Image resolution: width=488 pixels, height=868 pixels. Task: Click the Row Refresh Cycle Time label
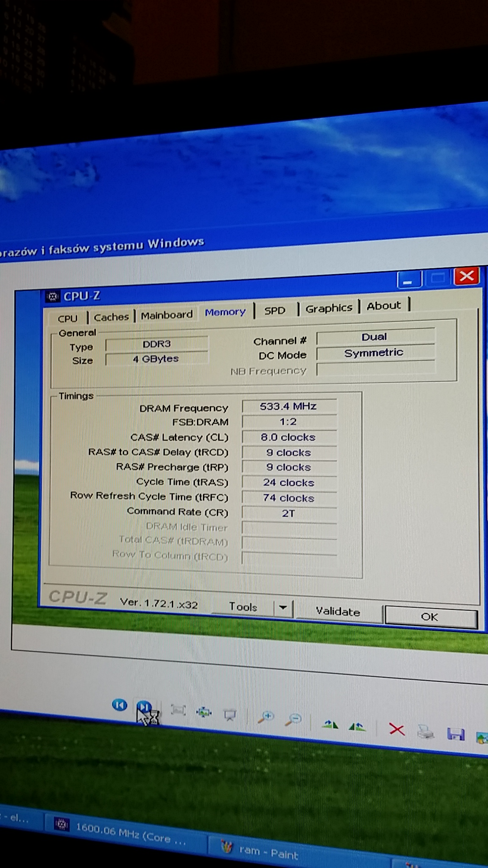coord(149,496)
